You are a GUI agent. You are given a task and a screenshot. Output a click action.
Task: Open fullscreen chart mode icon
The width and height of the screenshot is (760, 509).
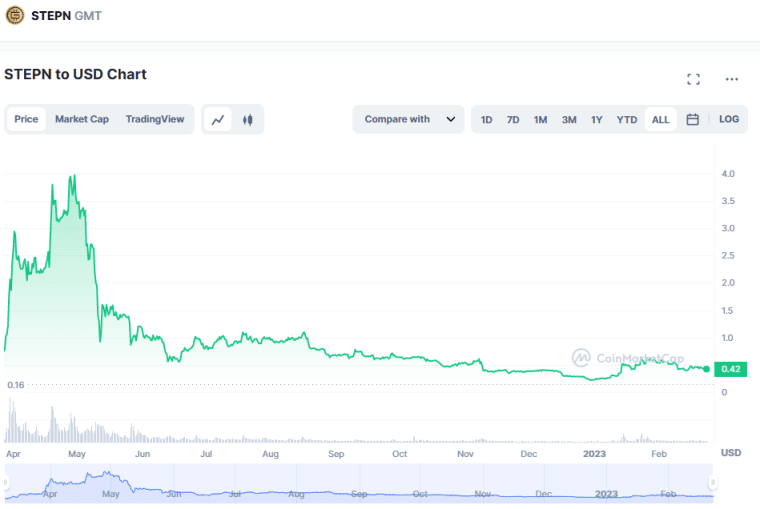click(694, 79)
